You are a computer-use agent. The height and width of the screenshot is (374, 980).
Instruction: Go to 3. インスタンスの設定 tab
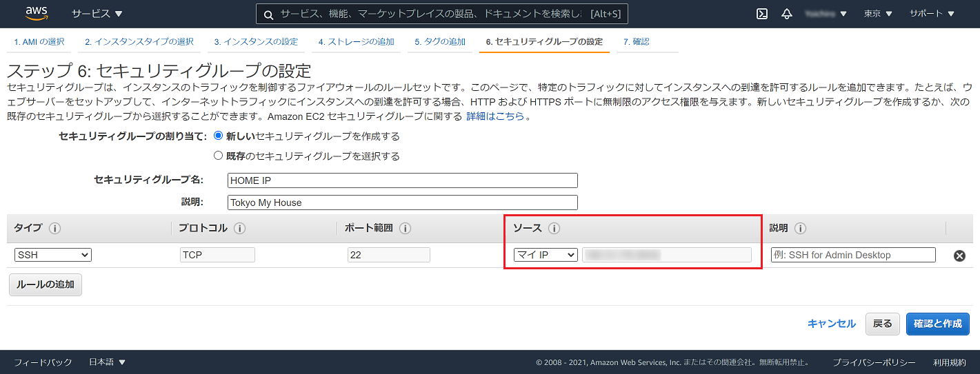(x=256, y=42)
